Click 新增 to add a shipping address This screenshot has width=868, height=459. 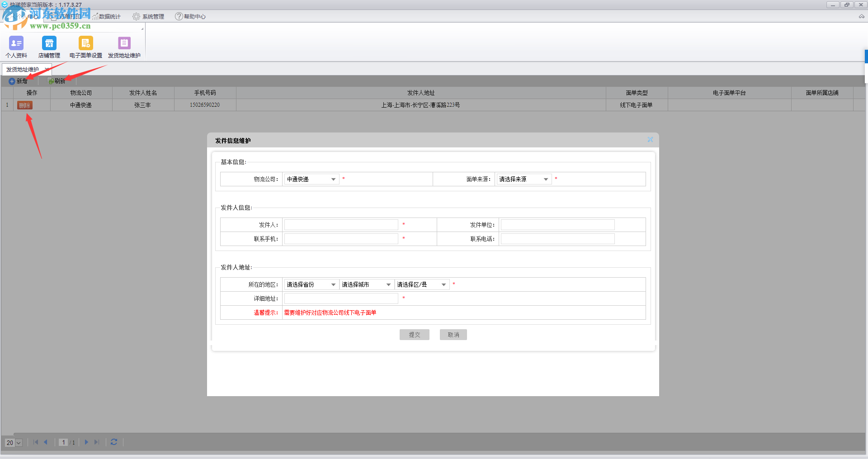(18, 81)
